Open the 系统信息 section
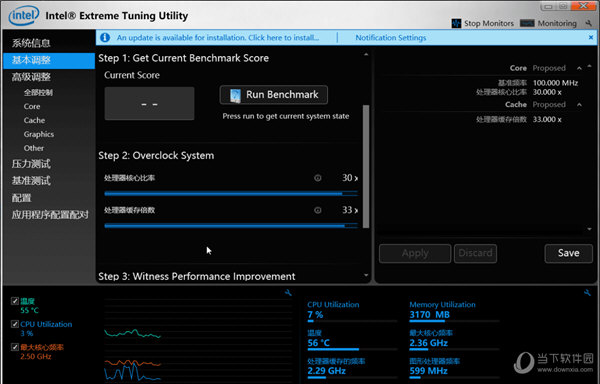The width and height of the screenshot is (600, 384). 31,43
